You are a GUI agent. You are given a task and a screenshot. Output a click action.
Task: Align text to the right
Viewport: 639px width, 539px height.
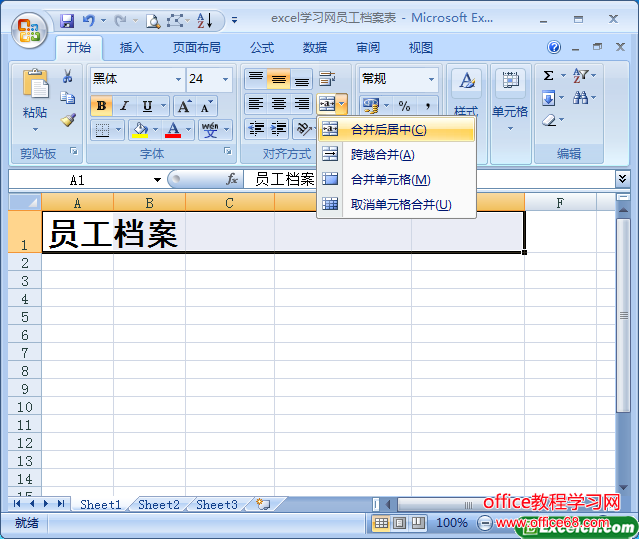(302, 103)
